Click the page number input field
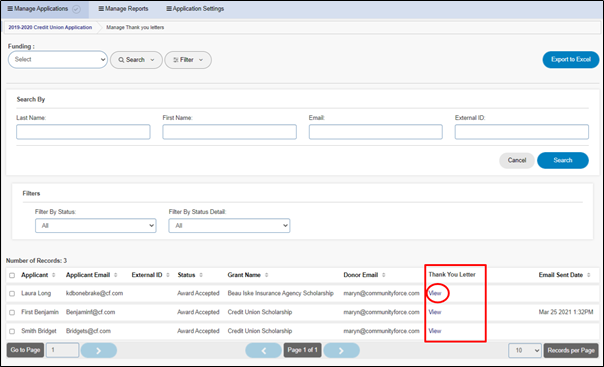This screenshot has width=604, height=367. click(x=62, y=350)
